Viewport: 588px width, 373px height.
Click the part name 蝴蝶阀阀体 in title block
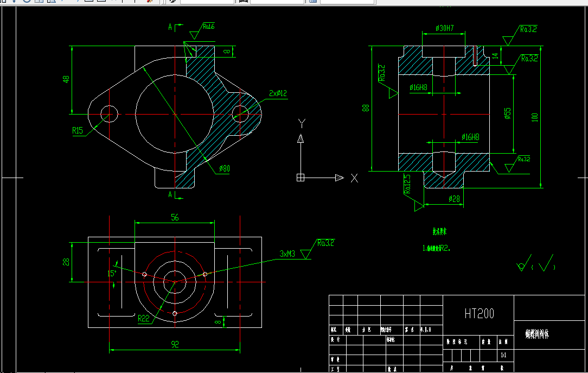[x=537, y=334]
